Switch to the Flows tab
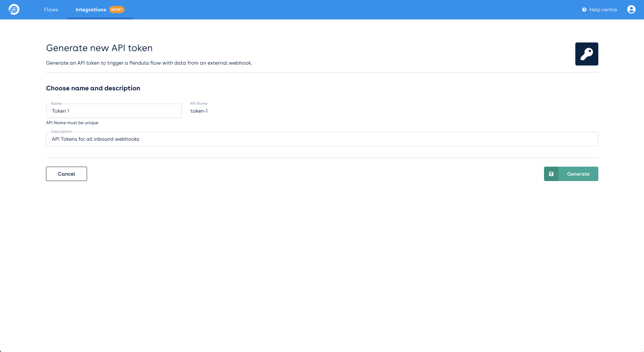644x352 pixels. point(51,10)
